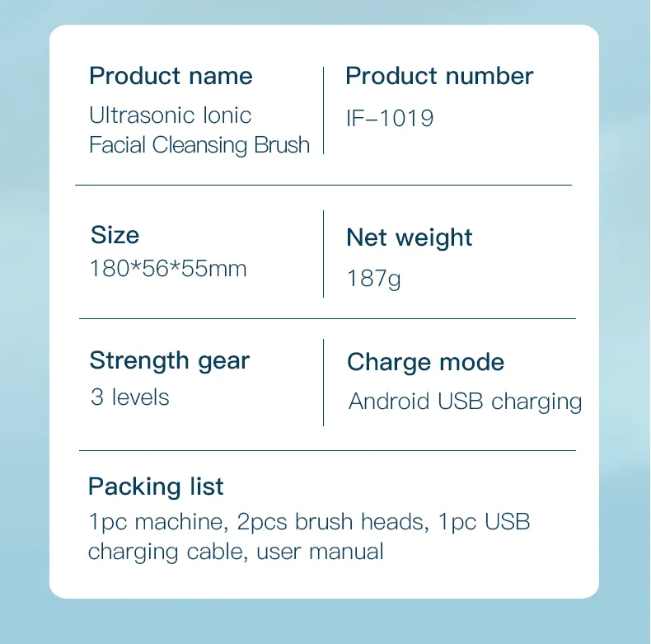Click the divider between Strength gear and Charge mode
Image resolution: width=651 pixels, height=644 pixels.
[324, 382]
